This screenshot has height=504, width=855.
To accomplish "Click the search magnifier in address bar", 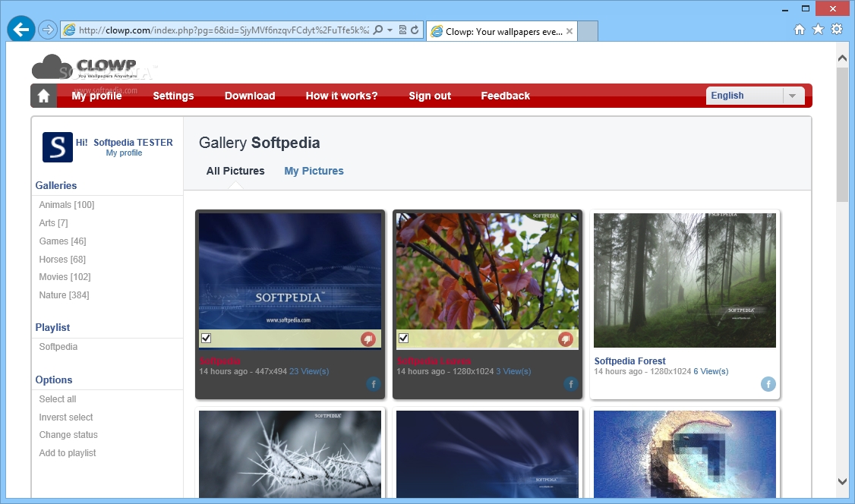I will 377,30.
